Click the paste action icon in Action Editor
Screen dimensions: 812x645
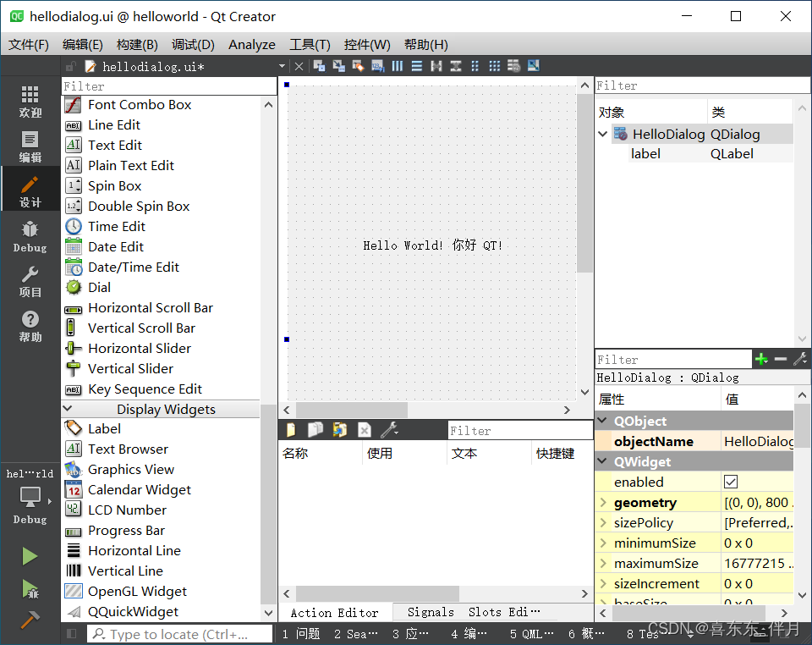click(x=340, y=429)
